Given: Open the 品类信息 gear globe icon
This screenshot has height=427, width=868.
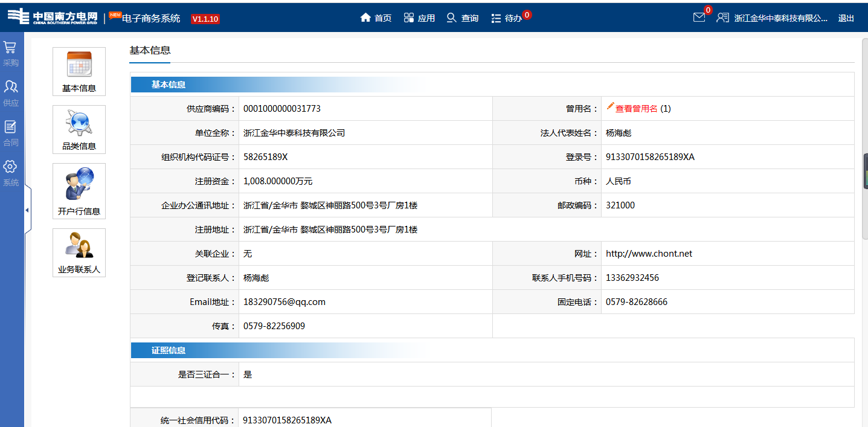Looking at the screenshot, I should point(79,123).
